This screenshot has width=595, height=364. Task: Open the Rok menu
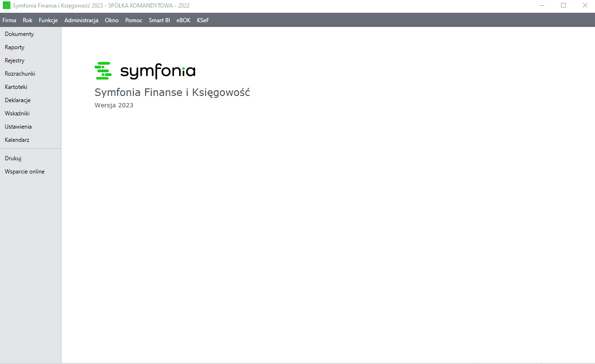[27, 20]
